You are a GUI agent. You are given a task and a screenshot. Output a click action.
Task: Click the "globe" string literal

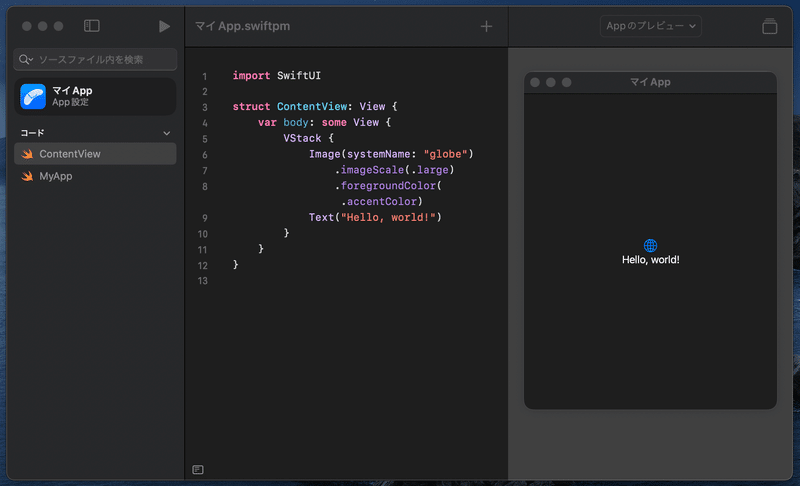point(445,154)
